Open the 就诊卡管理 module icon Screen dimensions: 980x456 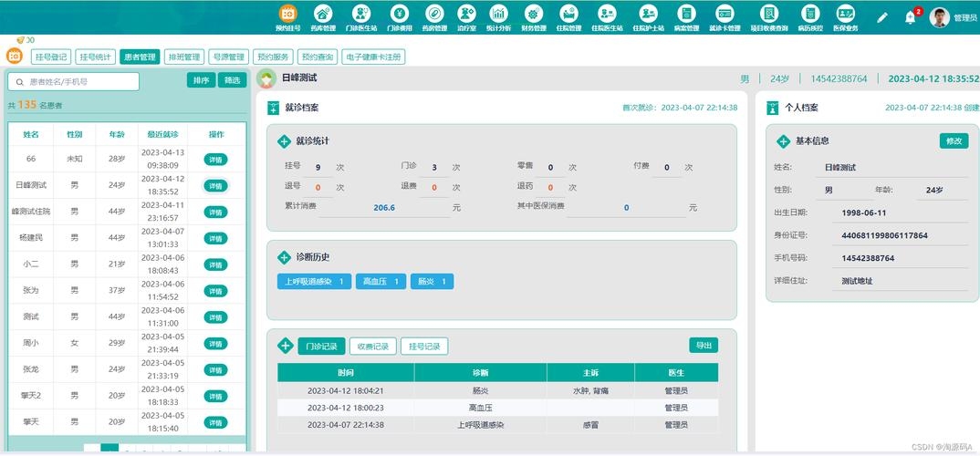725,14
